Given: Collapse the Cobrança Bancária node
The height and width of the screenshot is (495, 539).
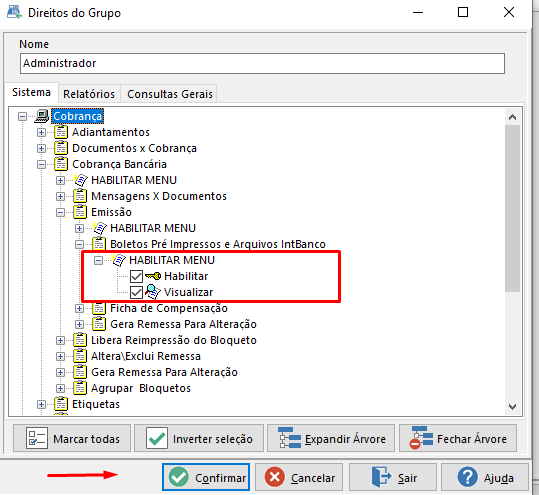Looking at the screenshot, I should [41, 164].
